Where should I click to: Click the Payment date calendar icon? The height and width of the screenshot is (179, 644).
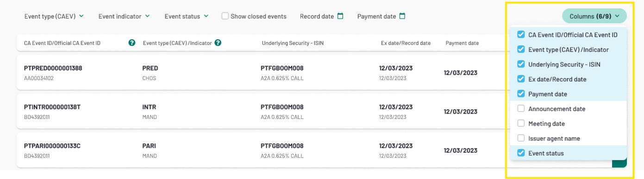402,16
